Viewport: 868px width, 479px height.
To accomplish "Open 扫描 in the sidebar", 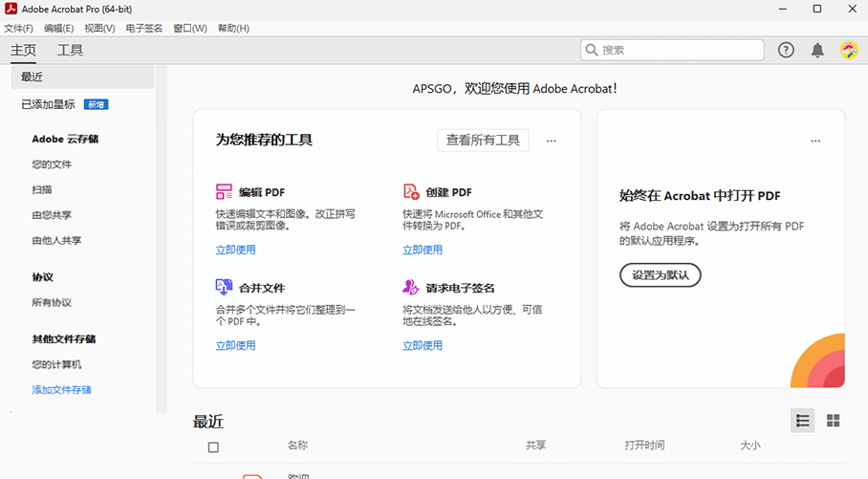I will pyautogui.click(x=41, y=189).
